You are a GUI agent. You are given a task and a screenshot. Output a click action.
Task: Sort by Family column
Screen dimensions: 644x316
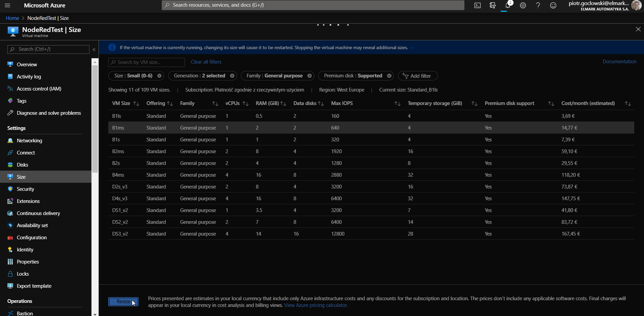(x=215, y=104)
